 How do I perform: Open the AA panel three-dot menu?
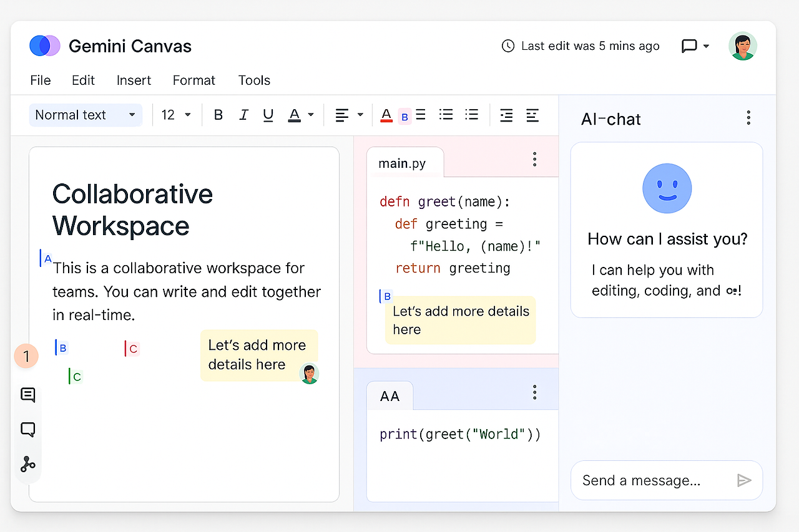(x=534, y=392)
